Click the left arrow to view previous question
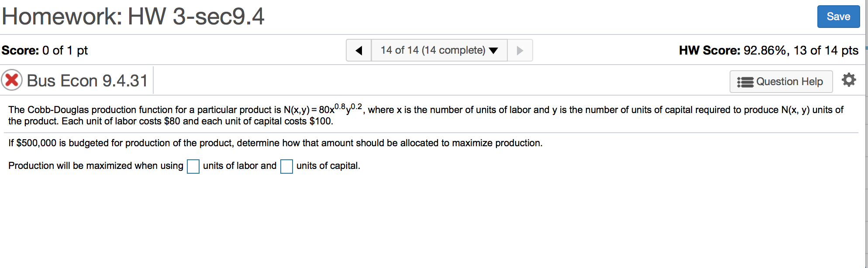 tap(359, 50)
